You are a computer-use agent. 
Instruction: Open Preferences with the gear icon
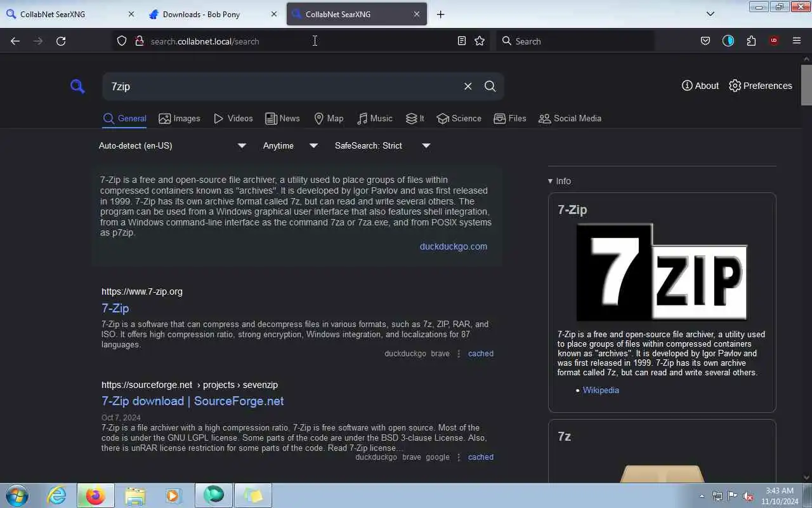(760, 86)
